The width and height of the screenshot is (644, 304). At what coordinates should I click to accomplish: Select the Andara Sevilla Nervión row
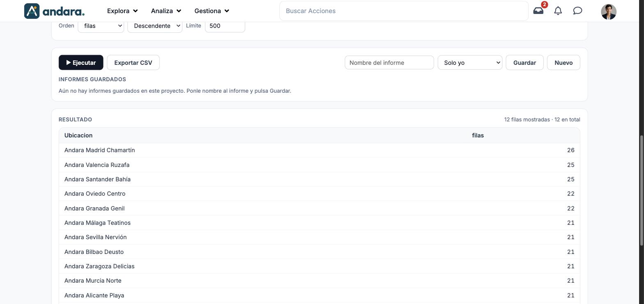click(320, 237)
